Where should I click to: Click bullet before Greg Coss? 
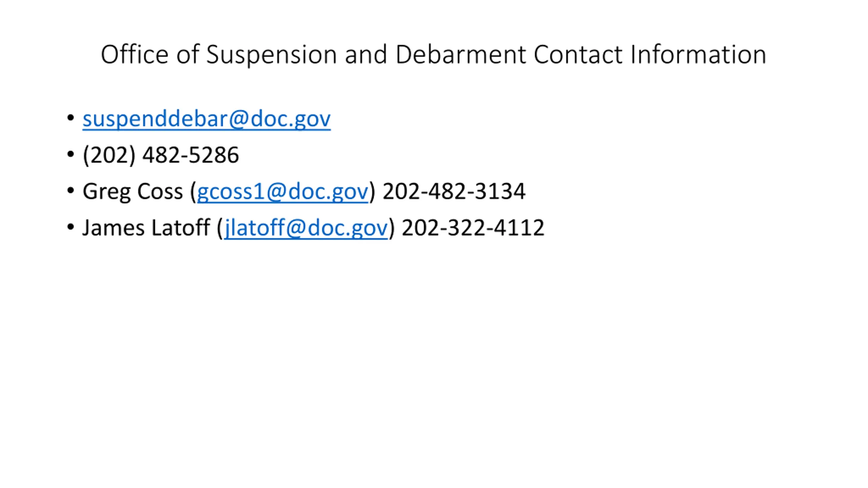pyautogui.click(x=71, y=190)
